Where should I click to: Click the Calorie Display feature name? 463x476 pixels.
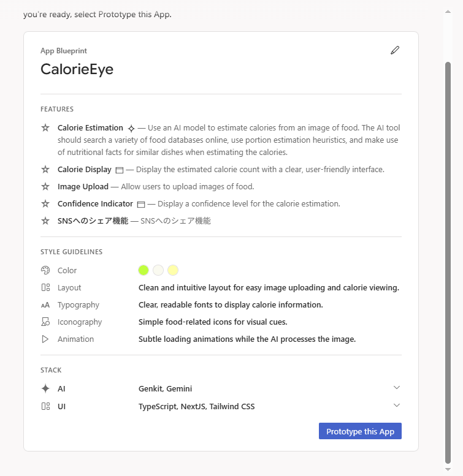tap(85, 170)
